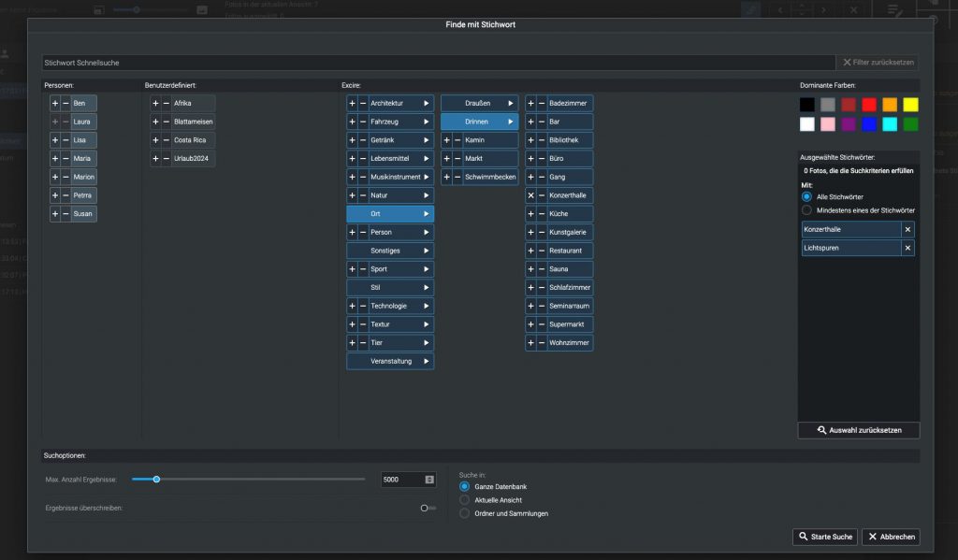
Task: Exclude Badezimmer using its minus icon
Action: pyautogui.click(x=543, y=104)
